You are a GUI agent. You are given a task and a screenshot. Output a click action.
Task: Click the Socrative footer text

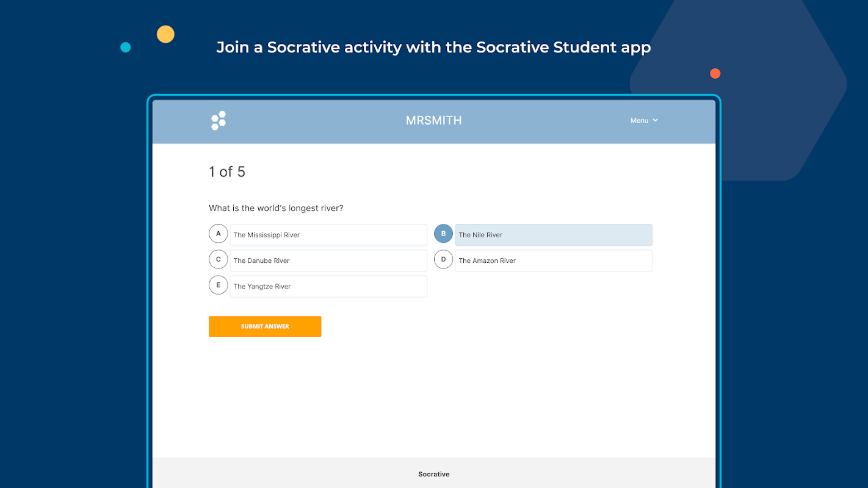coord(433,474)
